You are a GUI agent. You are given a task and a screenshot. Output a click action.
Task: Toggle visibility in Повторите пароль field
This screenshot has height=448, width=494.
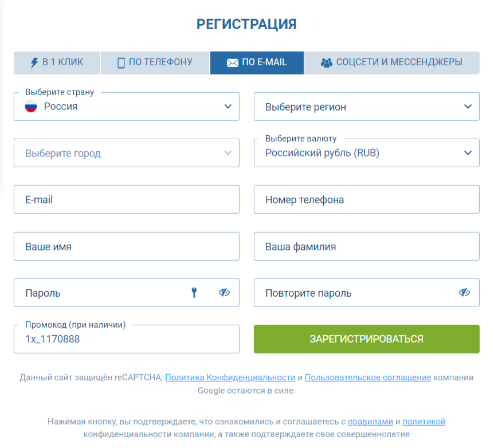(x=464, y=293)
